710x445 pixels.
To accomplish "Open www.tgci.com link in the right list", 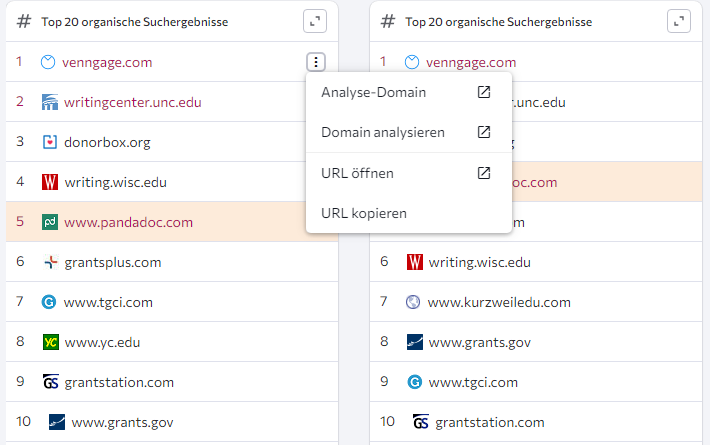I will (x=473, y=383).
